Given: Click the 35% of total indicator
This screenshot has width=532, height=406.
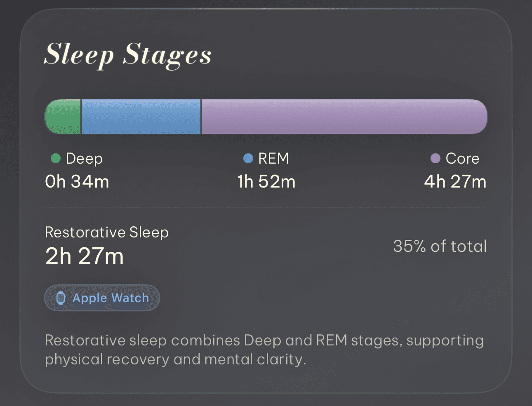Looking at the screenshot, I should point(440,246).
